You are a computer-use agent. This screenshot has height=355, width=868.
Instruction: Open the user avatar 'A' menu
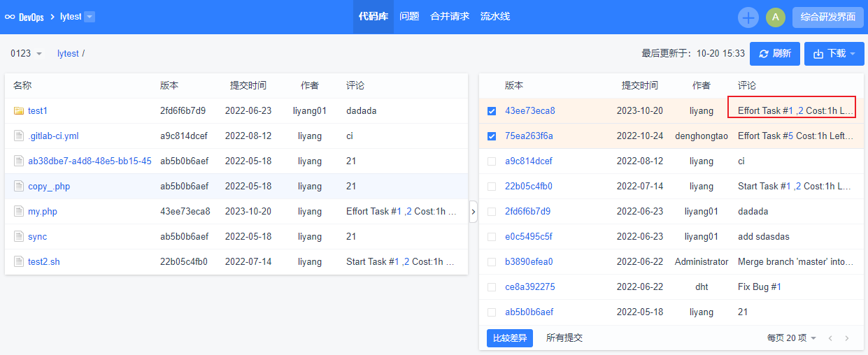(x=775, y=17)
